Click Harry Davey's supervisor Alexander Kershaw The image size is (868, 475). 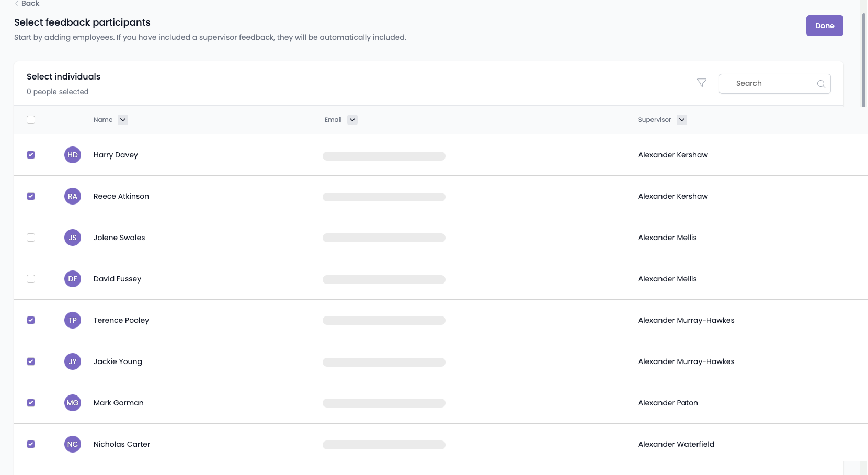pyautogui.click(x=673, y=155)
